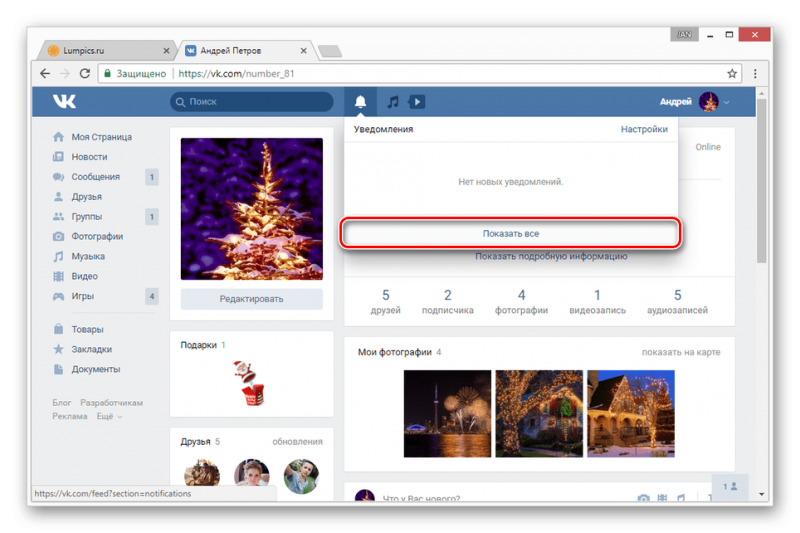
Task: Click the browser back arrow
Action: (x=45, y=73)
